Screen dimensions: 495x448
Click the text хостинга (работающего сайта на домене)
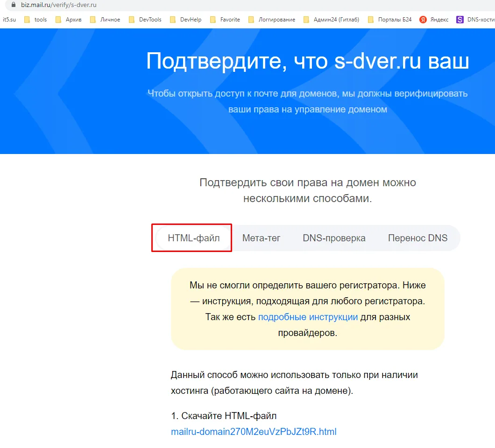(262, 391)
